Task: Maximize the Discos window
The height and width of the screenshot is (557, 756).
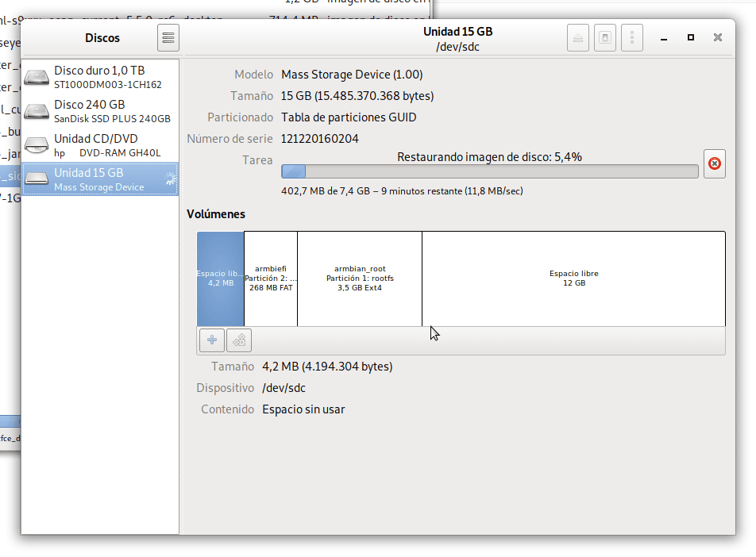Action: [691, 37]
